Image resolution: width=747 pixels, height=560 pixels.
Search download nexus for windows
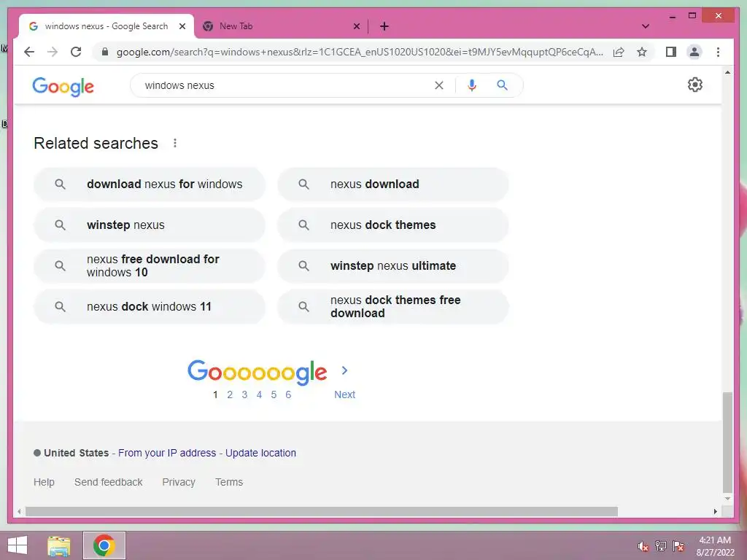(149, 184)
